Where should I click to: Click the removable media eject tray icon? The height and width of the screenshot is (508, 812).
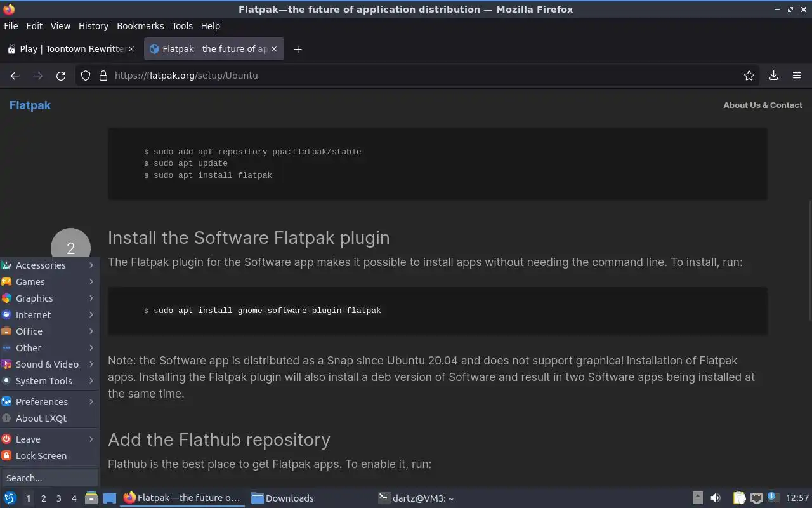[697, 498]
